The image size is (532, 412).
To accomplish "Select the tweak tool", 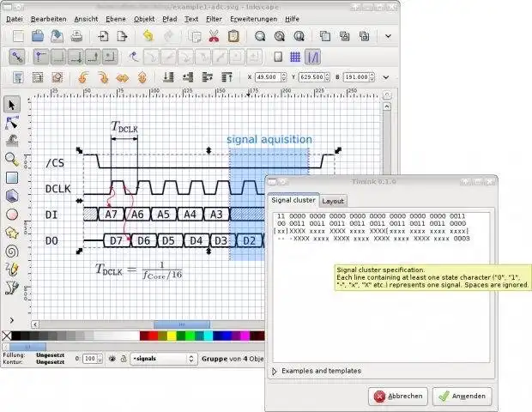I will [x=12, y=141].
